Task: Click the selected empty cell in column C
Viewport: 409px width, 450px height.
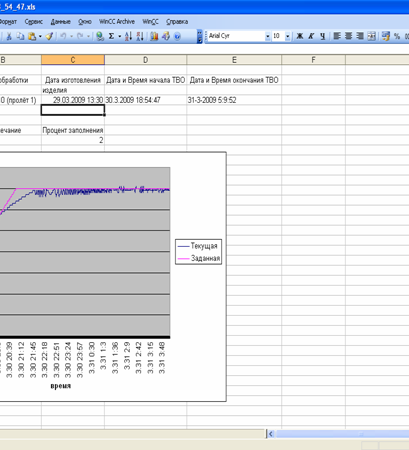Action: pyautogui.click(x=73, y=110)
